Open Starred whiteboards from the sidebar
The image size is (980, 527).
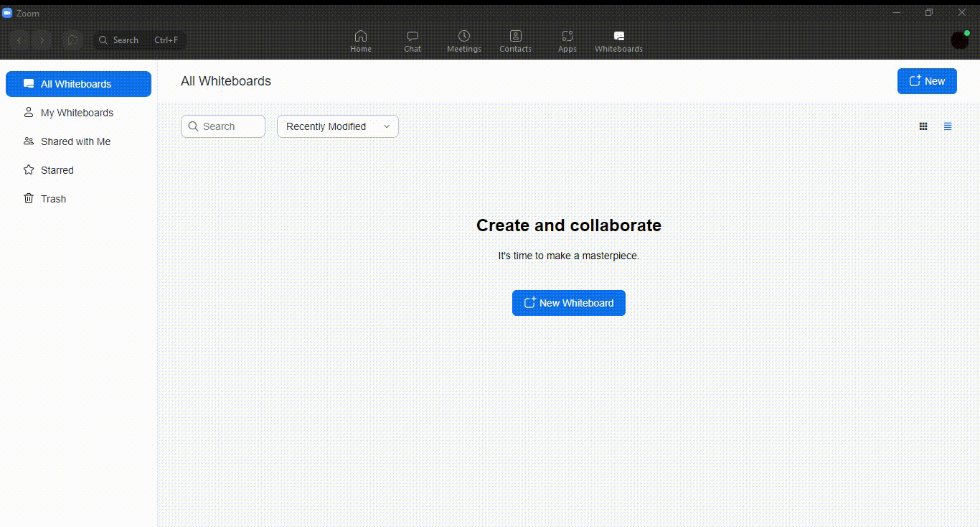[x=57, y=170]
